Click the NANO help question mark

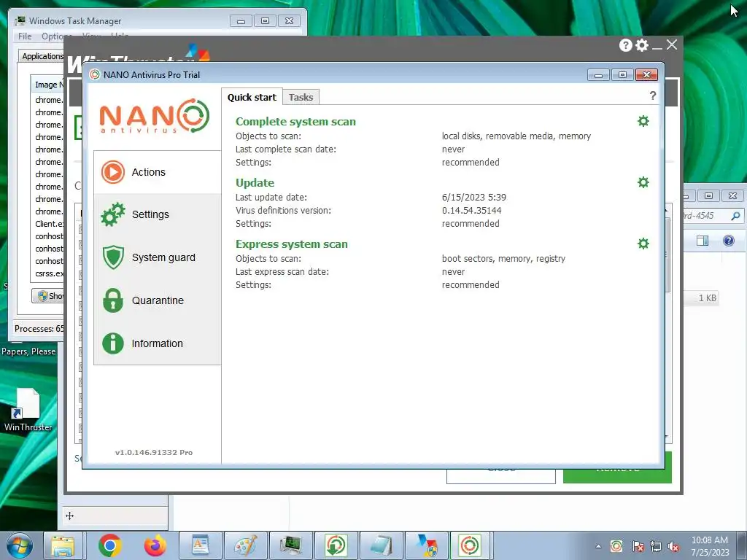653,96
